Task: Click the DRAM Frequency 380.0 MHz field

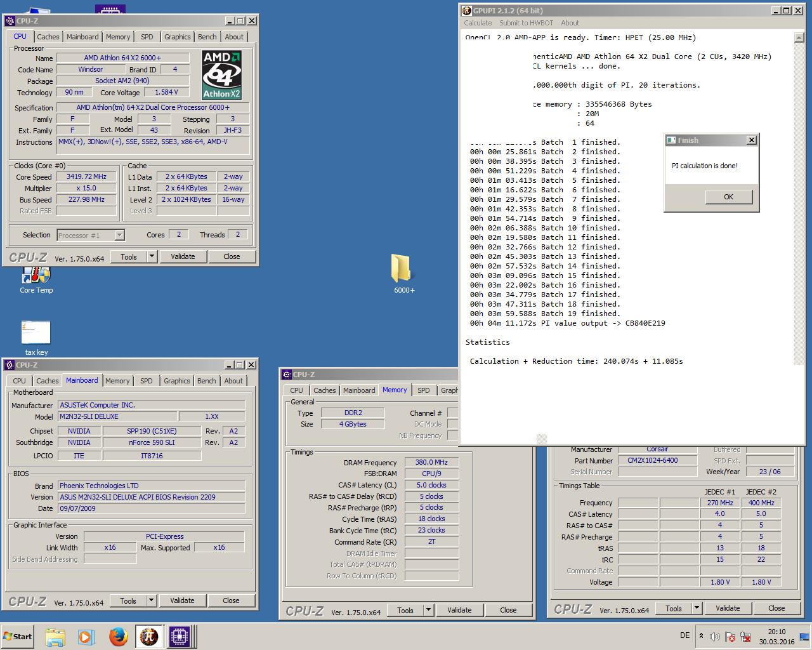Action: click(431, 462)
